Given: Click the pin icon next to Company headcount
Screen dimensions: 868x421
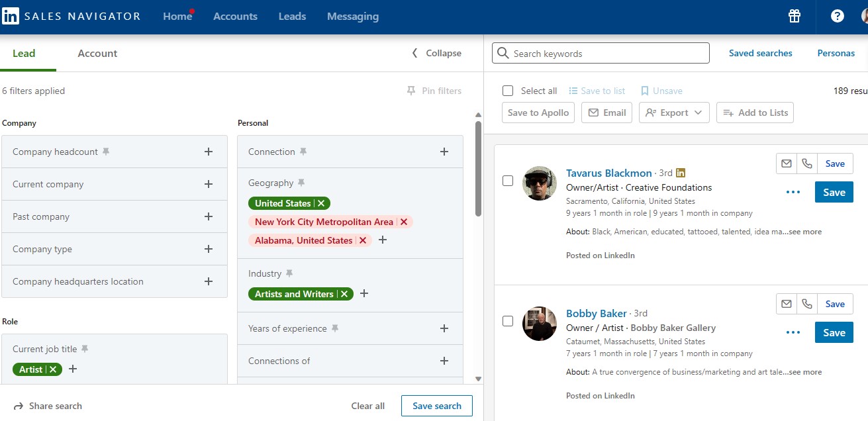Looking at the screenshot, I should (106, 152).
